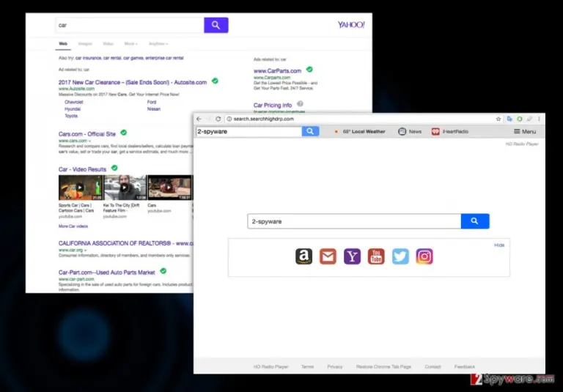Click the toolbar search magnifier button
Screen dimensions: 563x392
click(x=310, y=131)
